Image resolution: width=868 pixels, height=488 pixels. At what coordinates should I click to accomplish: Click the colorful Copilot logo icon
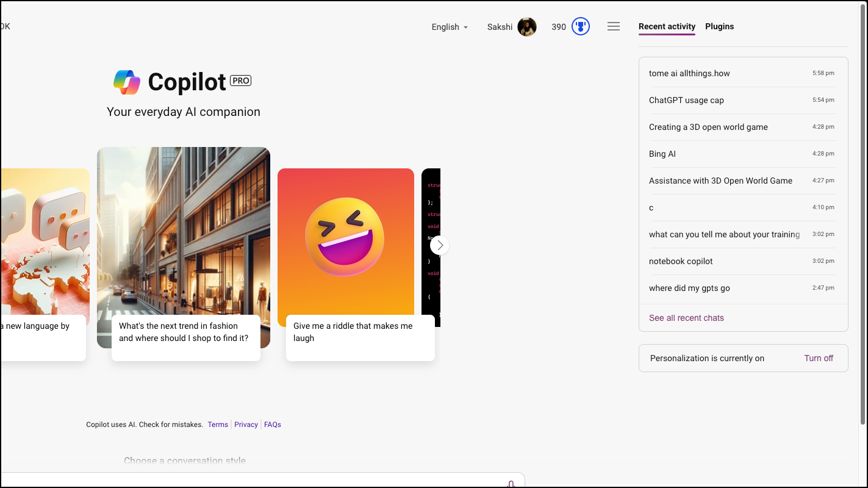pos(127,82)
